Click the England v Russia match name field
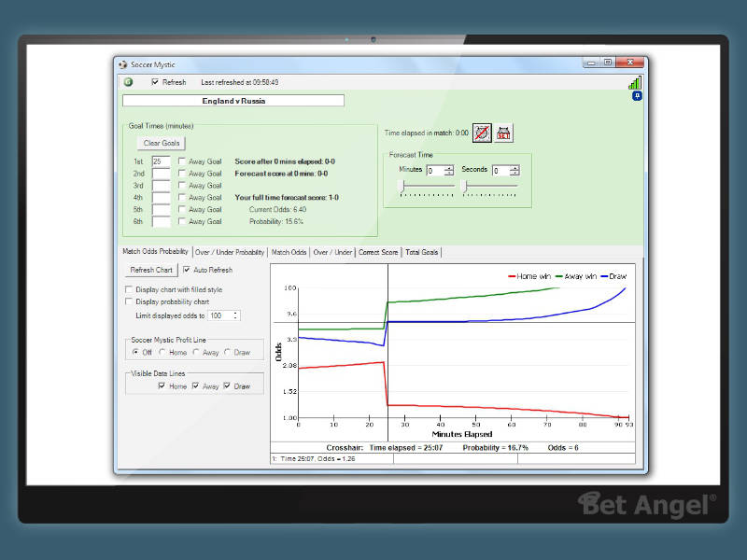The image size is (747, 560). point(233,101)
